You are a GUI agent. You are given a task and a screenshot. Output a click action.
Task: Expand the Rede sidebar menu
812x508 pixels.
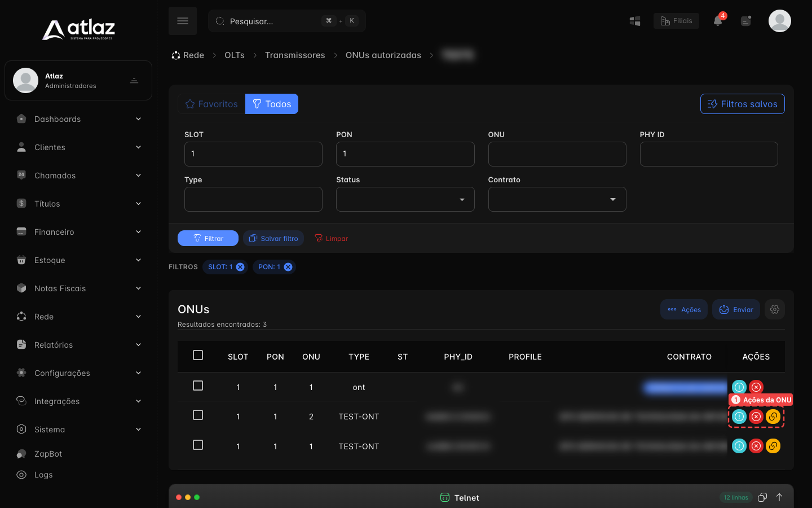pyautogui.click(x=79, y=317)
